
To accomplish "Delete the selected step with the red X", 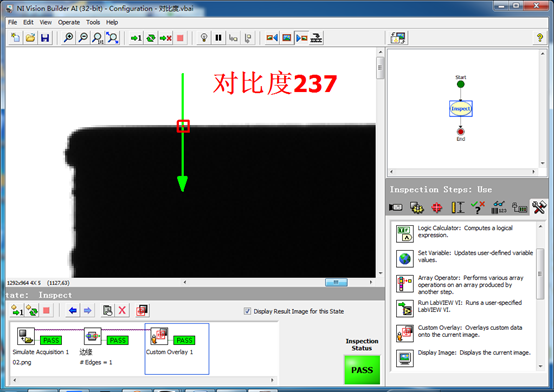I will (x=122, y=311).
